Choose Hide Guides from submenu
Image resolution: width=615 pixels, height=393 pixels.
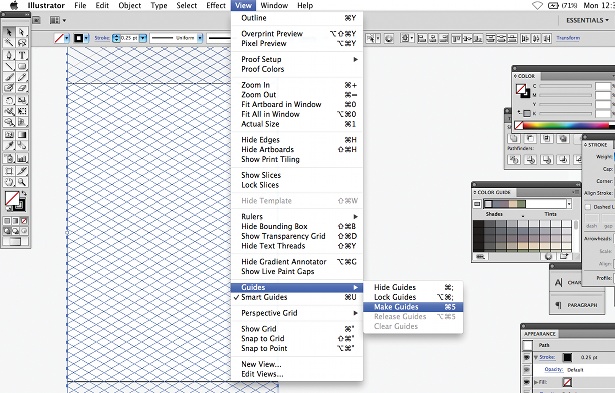point(413,287)
